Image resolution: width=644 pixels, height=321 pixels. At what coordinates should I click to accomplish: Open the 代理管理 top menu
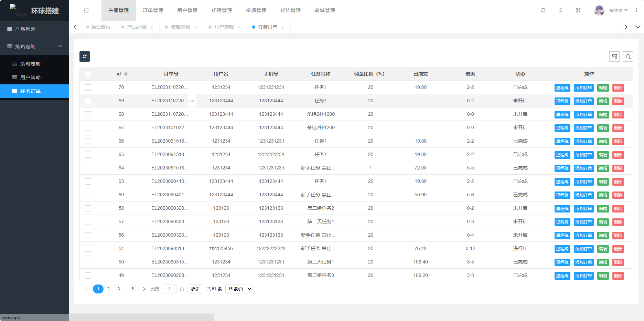pyautogui.click(x=222, y=10)
